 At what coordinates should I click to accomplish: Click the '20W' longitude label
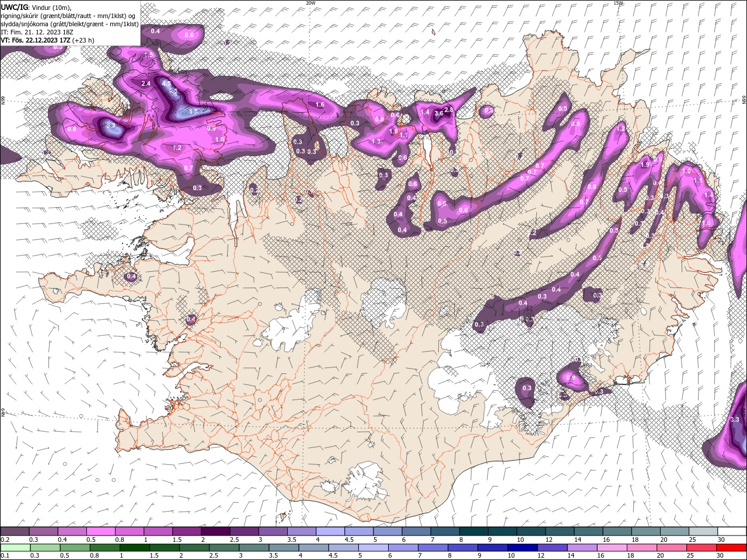click(310, 3)
